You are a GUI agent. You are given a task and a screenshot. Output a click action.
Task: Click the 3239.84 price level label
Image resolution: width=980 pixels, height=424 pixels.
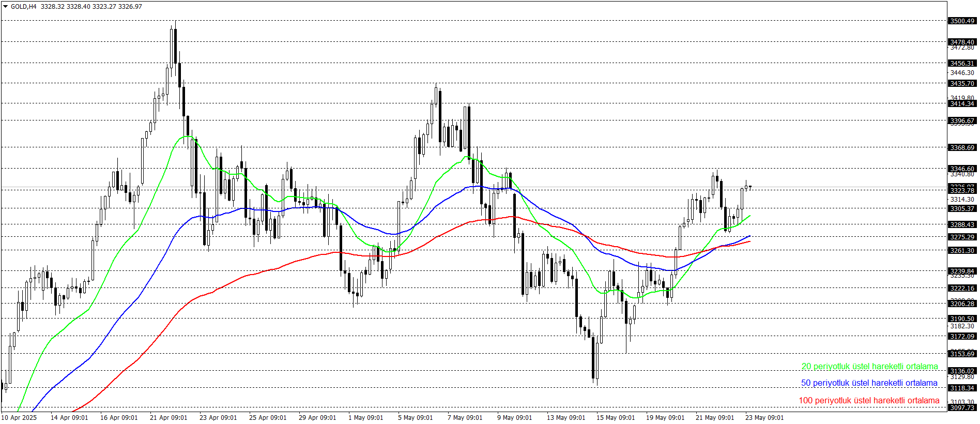(962, 271)
